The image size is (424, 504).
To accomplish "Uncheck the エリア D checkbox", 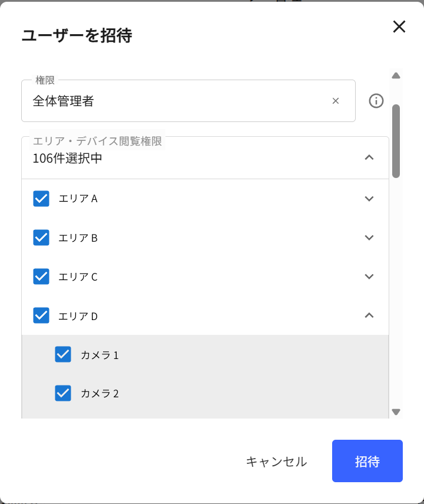I will 41,315.
